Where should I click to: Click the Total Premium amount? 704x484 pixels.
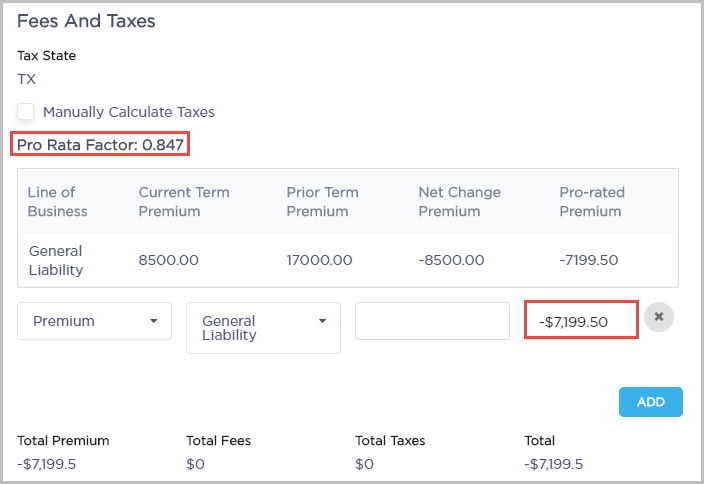click(44, 464)
